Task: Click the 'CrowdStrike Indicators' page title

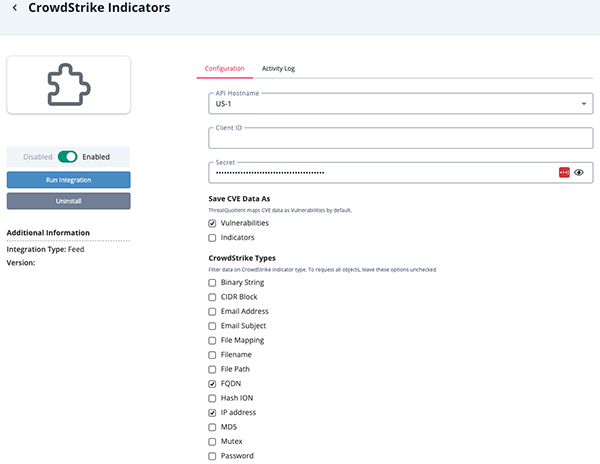Action: point(99,8)
